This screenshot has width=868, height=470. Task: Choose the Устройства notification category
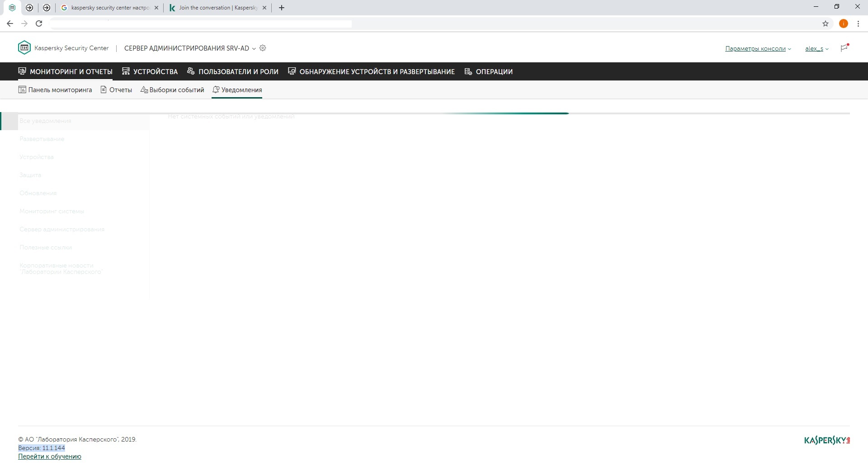click(75, 157)
